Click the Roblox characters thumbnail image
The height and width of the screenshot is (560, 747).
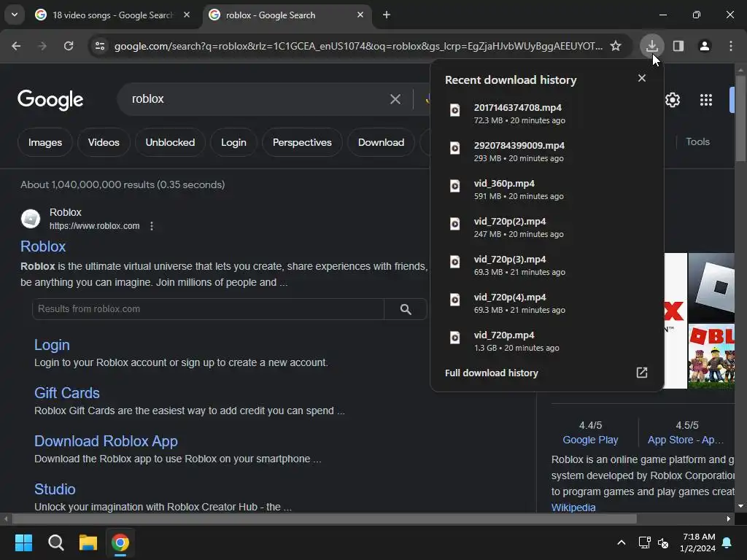[x=711, y=356]
